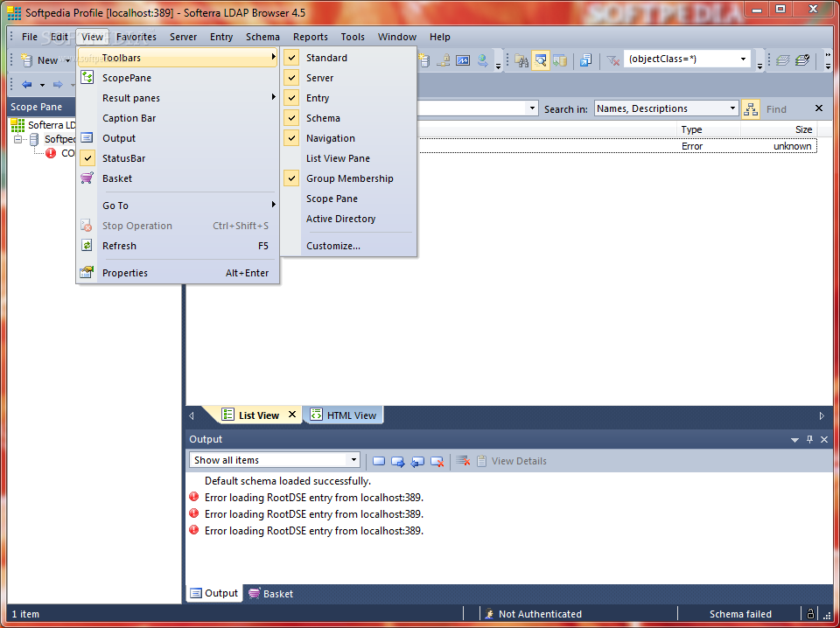
Task: Open the Schema menu
Action: 262,37
